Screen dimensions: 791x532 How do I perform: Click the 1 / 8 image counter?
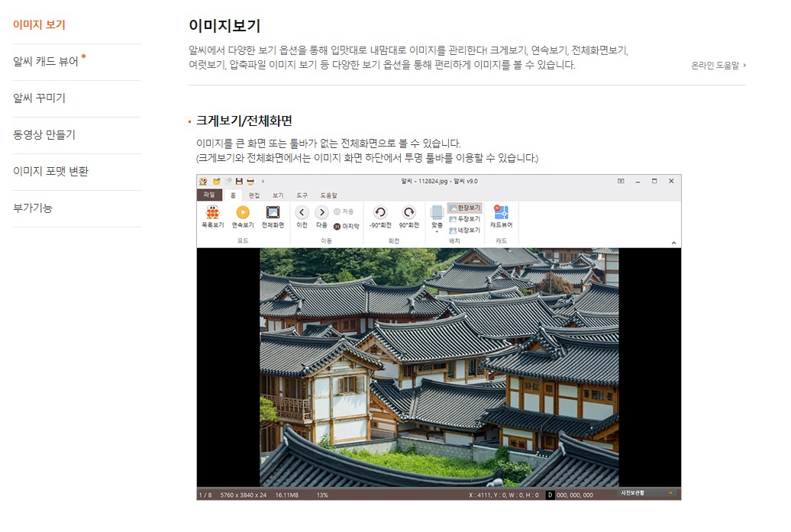tap(205, 495)
